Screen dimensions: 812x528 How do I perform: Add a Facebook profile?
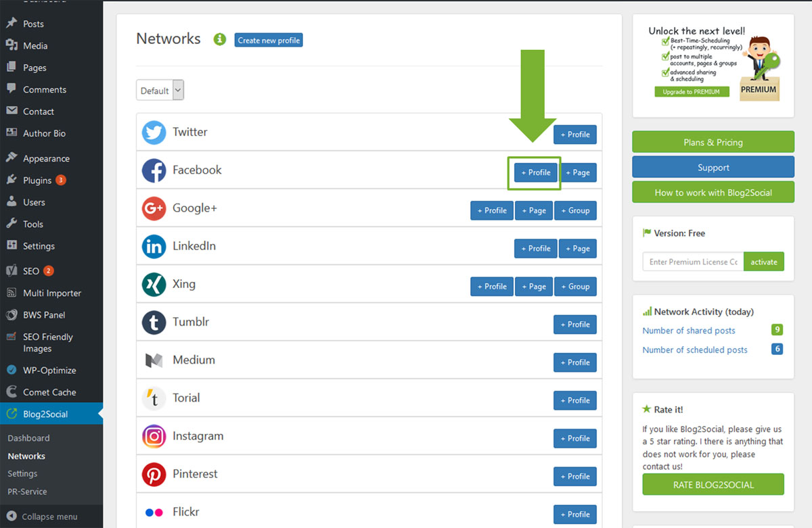(x=536, y=172)
